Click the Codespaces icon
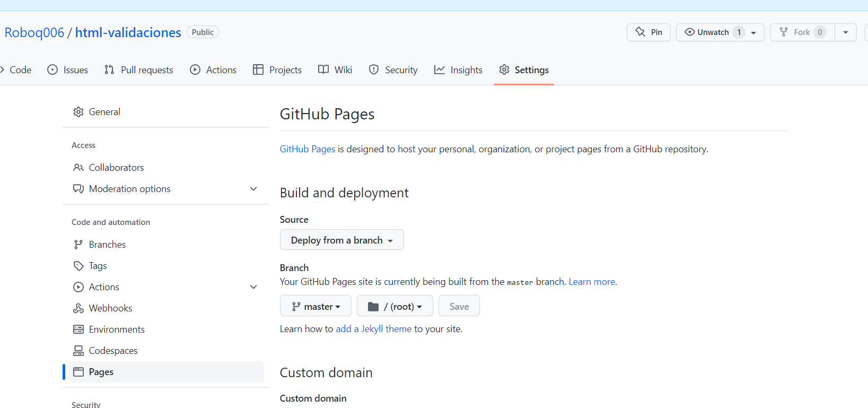The image size is (868, 408). [78, 351]
